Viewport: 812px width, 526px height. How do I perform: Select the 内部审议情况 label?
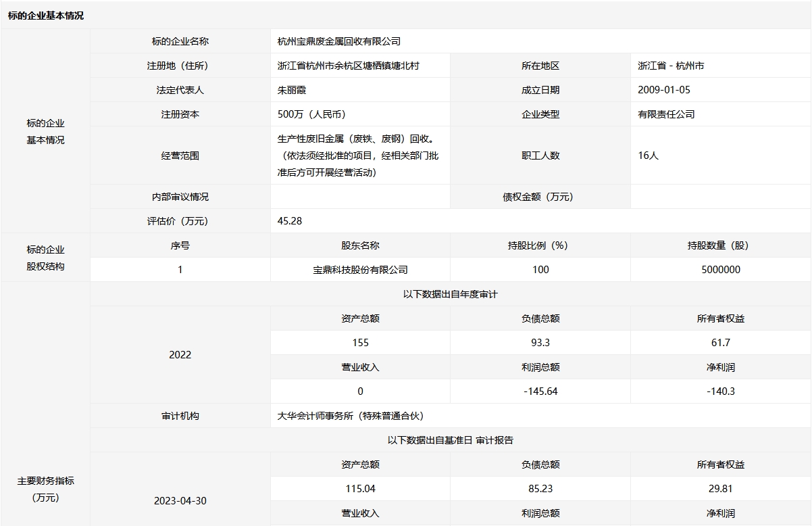tap(180, 197)
